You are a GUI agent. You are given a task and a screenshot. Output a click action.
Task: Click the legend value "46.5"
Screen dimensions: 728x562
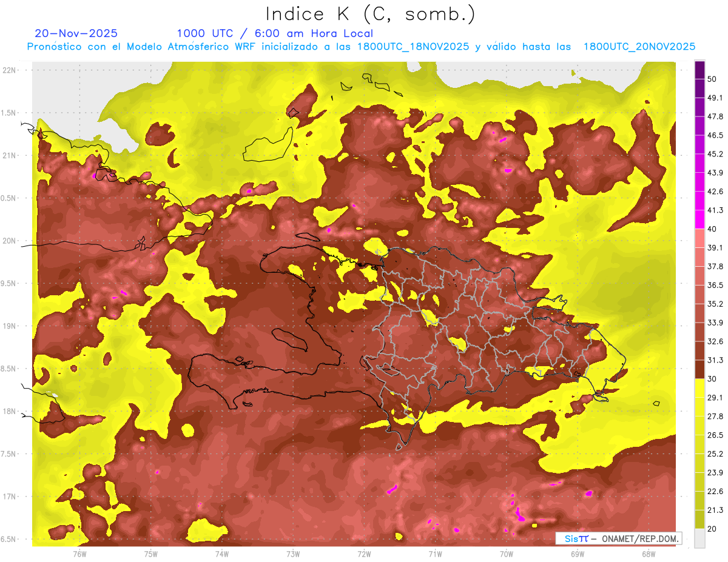pos(715,135)
